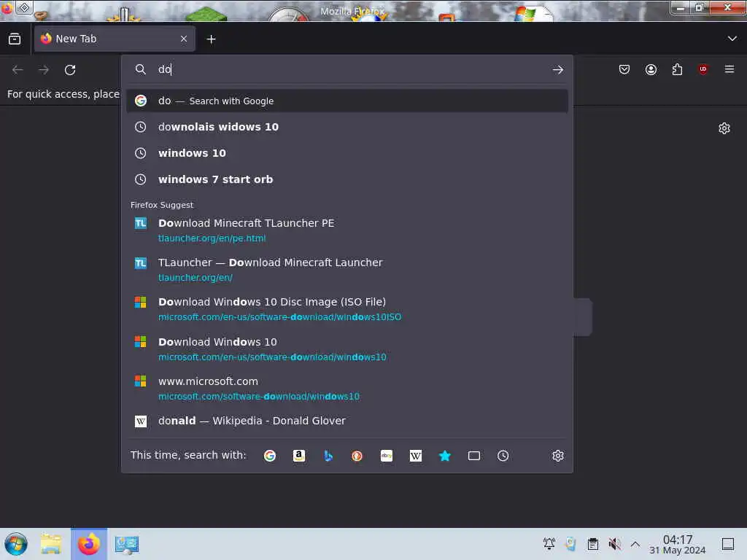This screenshot has height=560, width=747.
Task: Open search settings gear in dropdown
Action: coord(558,456)
